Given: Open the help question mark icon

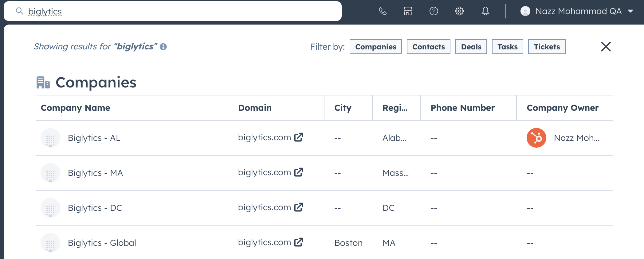Looking at the screenshot, I should pyautogui.click(x=434, y=11).
